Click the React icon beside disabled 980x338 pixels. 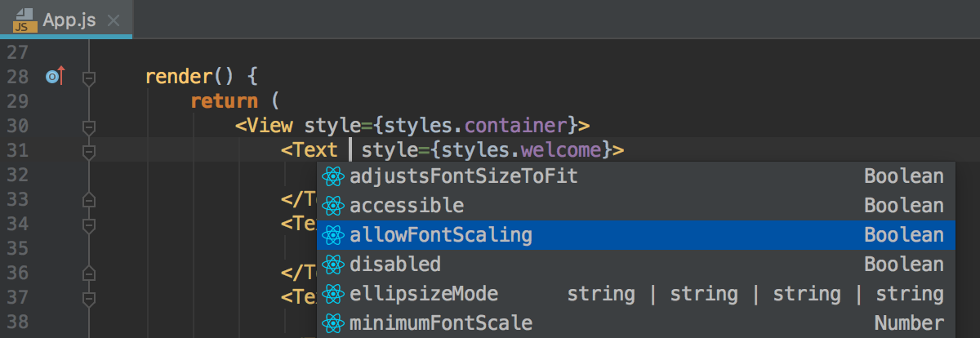[x=332, y=265]
